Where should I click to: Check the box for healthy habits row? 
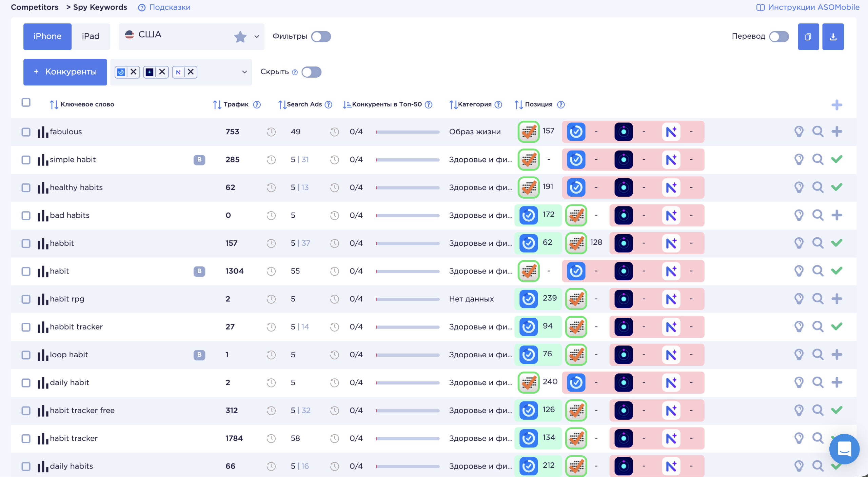coord(26,187)
